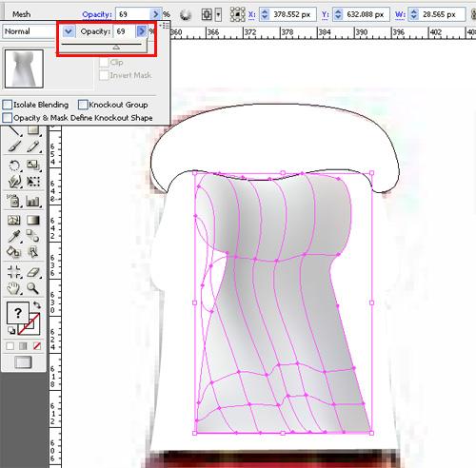Select the Column Graph tool
The width and height of the screenshot is (476, 468).
coord(33,201)
